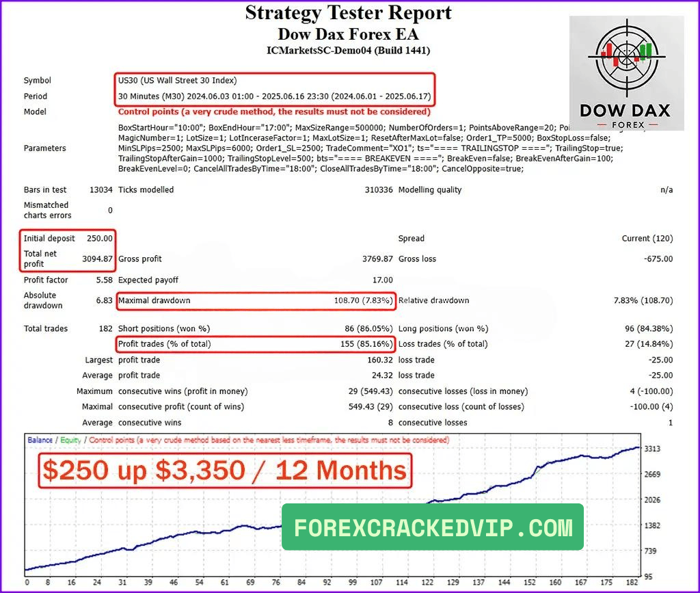Click the "Dow Dax Forex EA" subtitle
This screenshot has width=700, height=593.
point(348,34)
